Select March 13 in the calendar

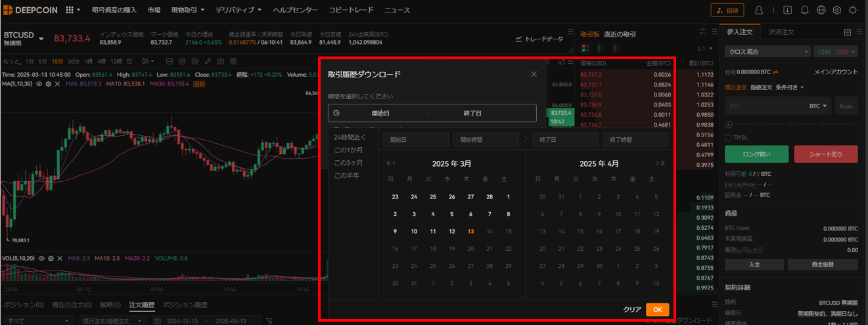[470, 231]
